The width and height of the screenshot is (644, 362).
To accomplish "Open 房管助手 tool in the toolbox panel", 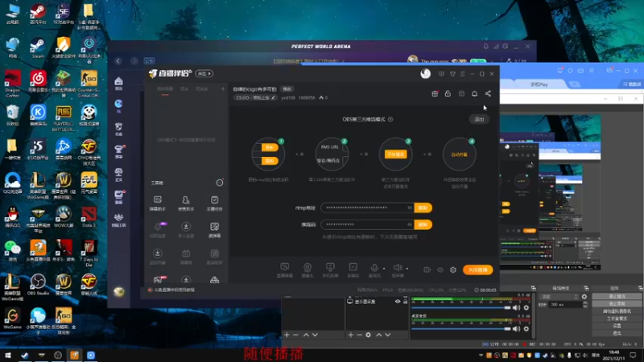I will point(186,204).
